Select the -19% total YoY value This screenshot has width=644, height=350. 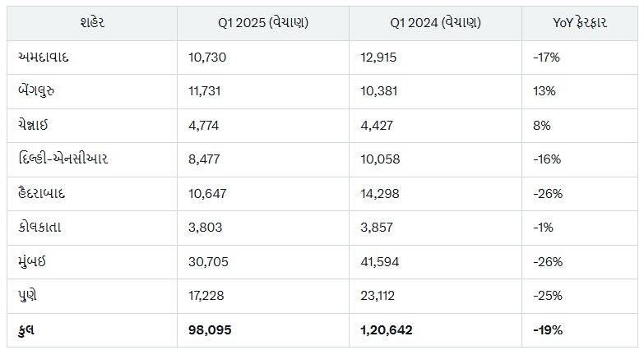coord(548,330)
